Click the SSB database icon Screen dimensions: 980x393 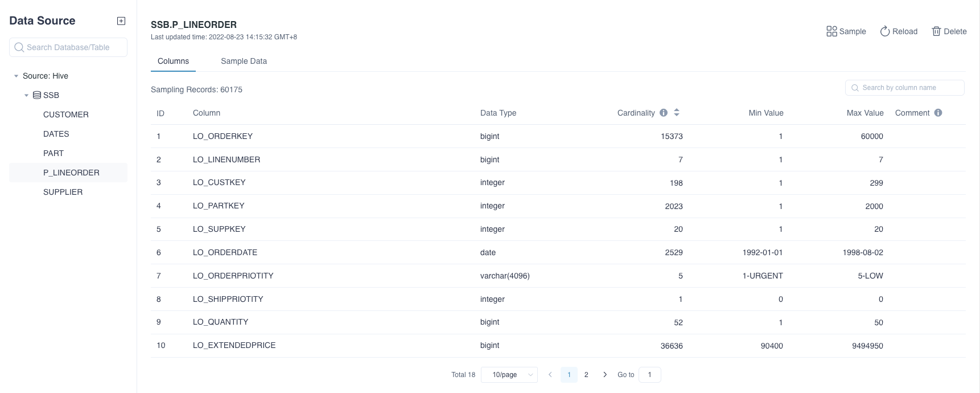point(37,95)
